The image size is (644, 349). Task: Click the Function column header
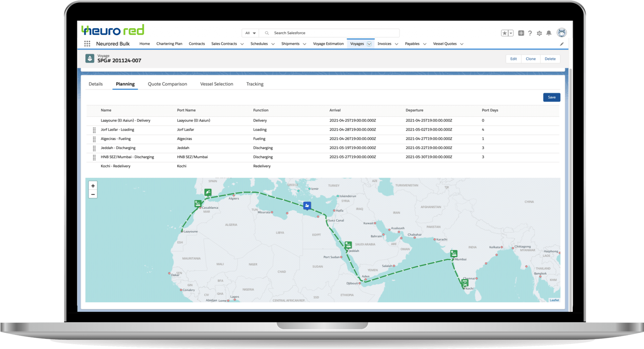click(261, 110)
